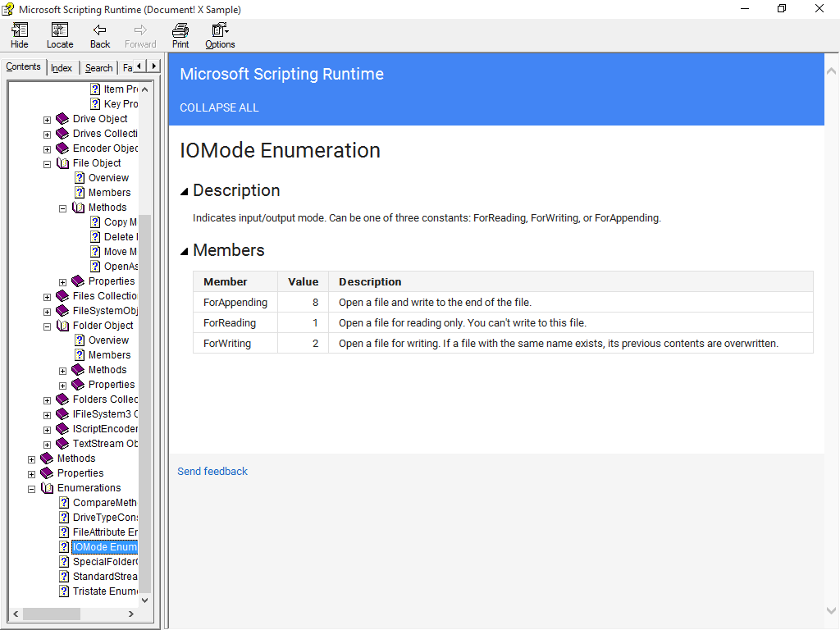Open Members under Folder Object
Screen dimensions: 840x630
pos(109,355)
